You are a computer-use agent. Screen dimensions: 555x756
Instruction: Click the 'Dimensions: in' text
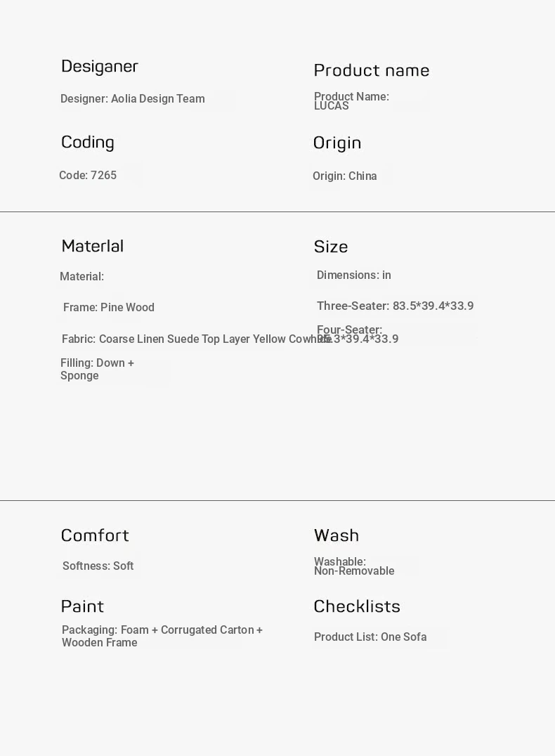click(354, 275)
